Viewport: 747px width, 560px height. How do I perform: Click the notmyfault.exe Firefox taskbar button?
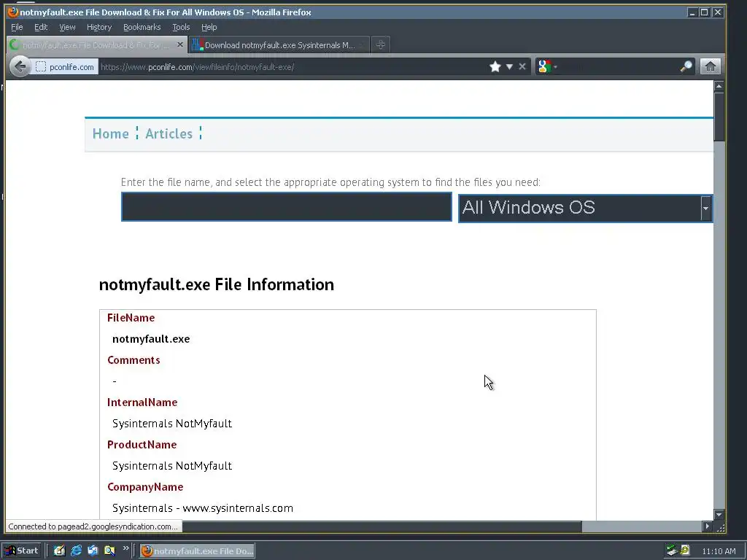(197, 551)
